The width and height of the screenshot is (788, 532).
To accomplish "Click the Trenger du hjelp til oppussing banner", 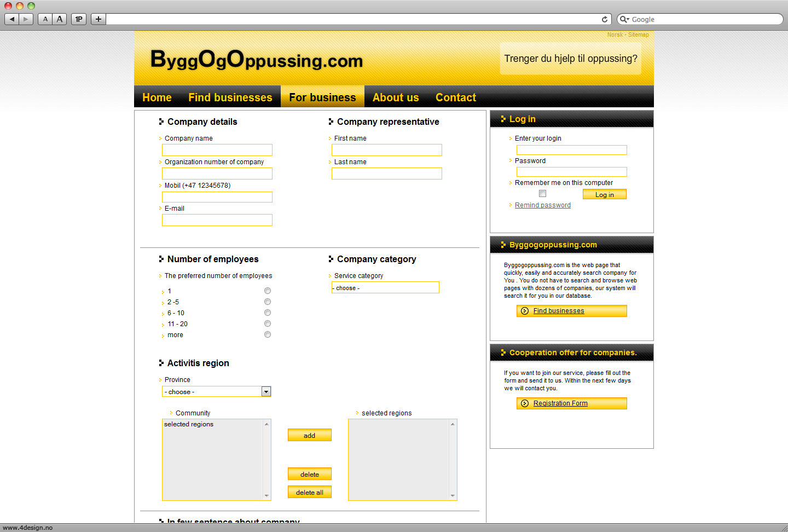I will [x=571, y=59].
